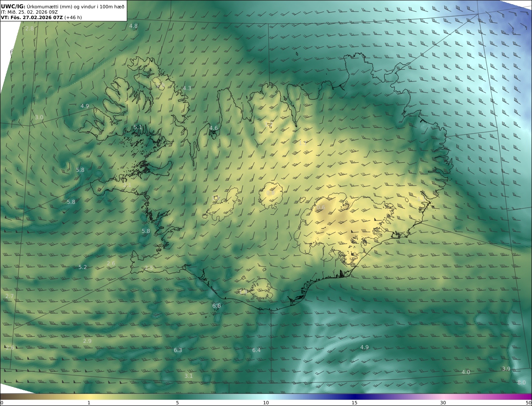532x406 pixels.
Task: Click the "2.9" map value
Action: (x=87, y=341)
